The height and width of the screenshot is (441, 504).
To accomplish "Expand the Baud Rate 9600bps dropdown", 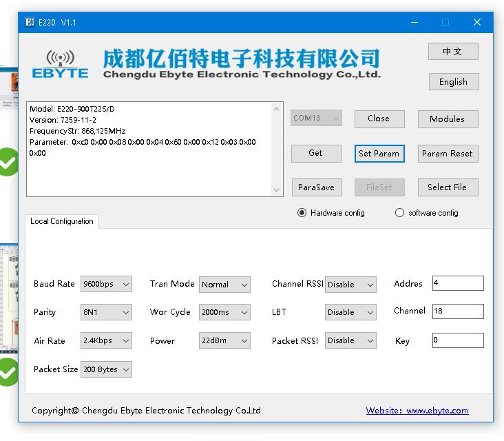I will coord(106,284).
